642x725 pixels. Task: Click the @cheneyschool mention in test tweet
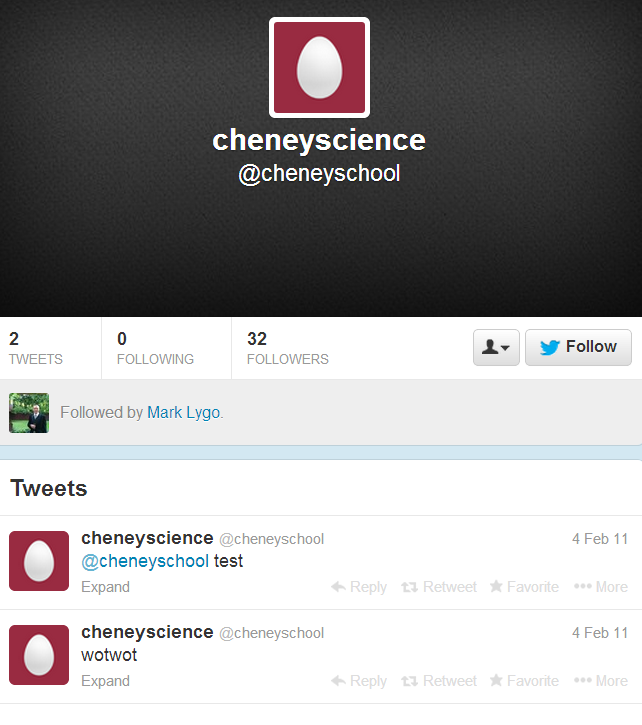click(x=145, y=561)
